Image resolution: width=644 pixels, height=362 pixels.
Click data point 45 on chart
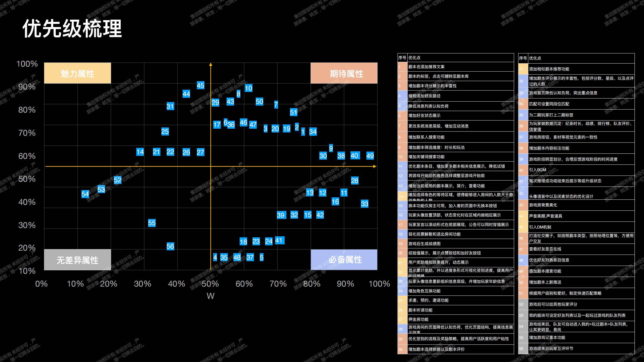[x=200, y=85]
